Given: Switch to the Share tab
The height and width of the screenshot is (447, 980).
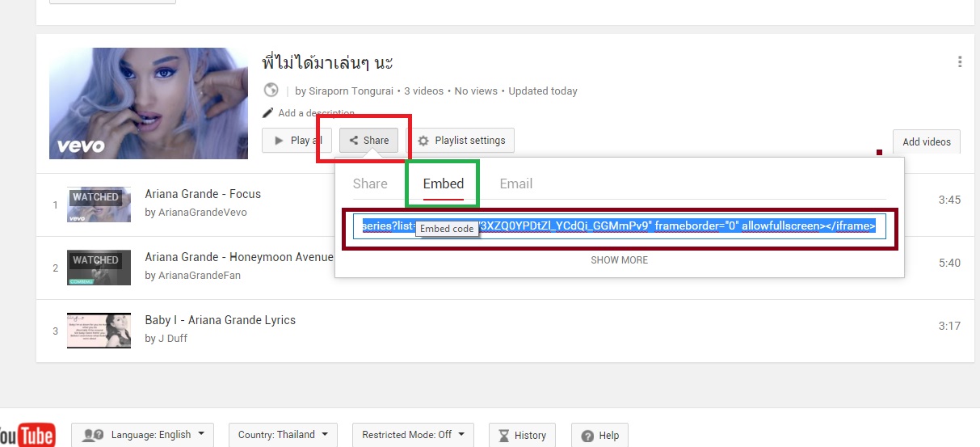Looking at the screenshot, I should pyautogui.click(x=370, y=183).
